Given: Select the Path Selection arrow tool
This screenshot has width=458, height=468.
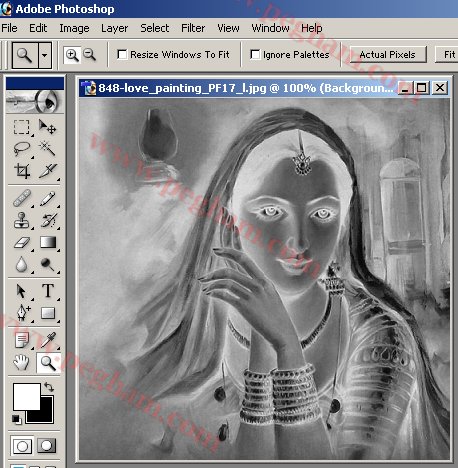Looking at the screenshot, I should tap(21, 291).
